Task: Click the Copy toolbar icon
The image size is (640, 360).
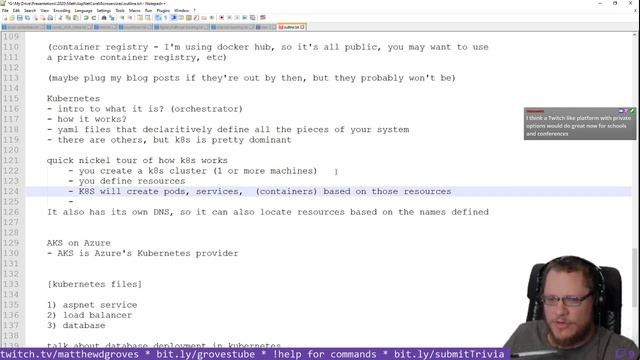Action: coord(68,18)
